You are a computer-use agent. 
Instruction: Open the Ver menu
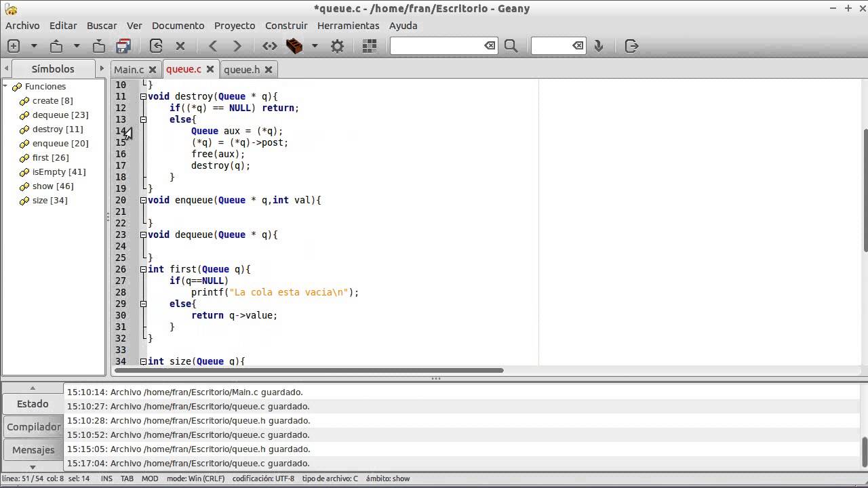coord(134,25)
